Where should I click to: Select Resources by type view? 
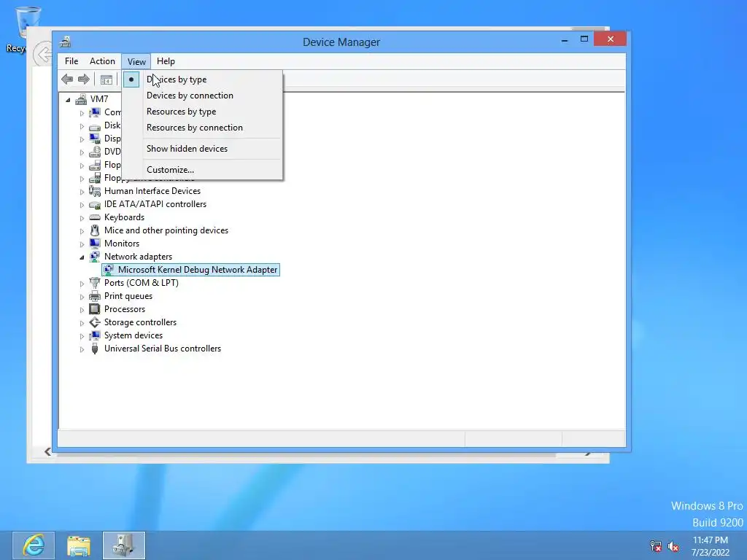pyautogui.click(x=203, y=112)
